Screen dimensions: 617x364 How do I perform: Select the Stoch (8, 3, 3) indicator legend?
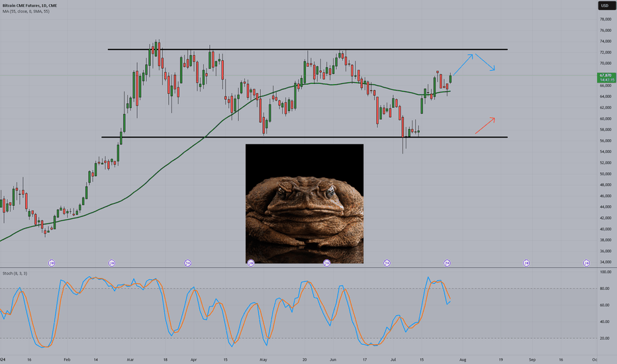[x=15, y=273]
